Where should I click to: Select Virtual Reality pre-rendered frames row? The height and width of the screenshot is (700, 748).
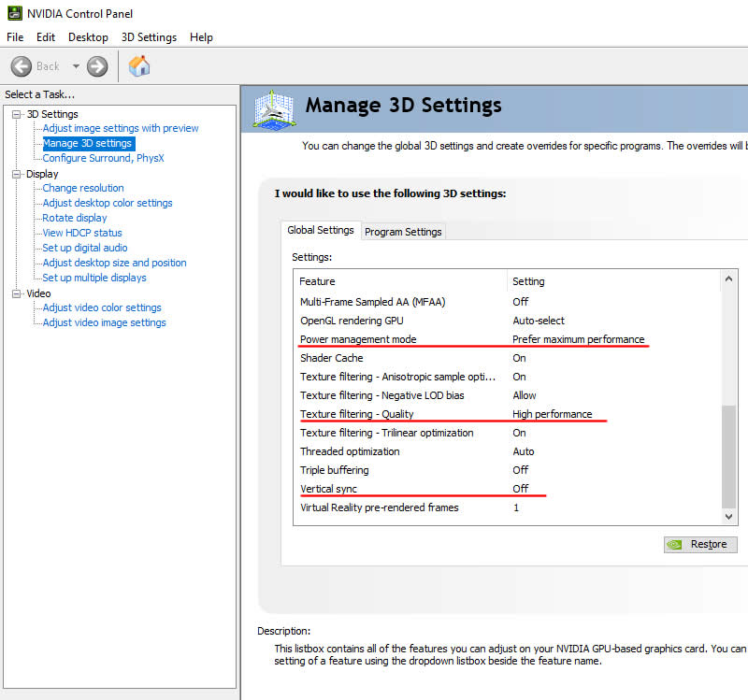click(507, 507)
